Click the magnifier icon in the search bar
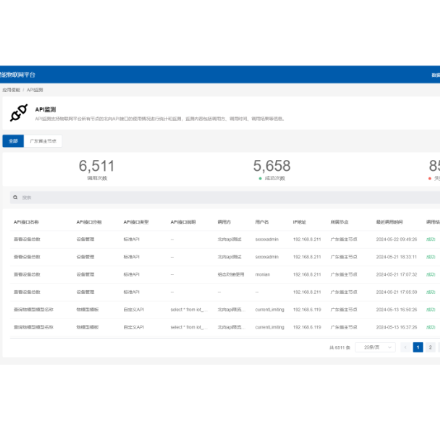The width and height of the screenshot is (440, 440). [15, 197]
